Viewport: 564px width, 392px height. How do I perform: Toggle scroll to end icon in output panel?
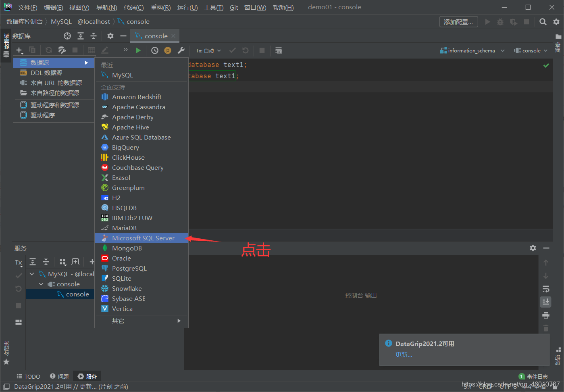pos(546,302)
